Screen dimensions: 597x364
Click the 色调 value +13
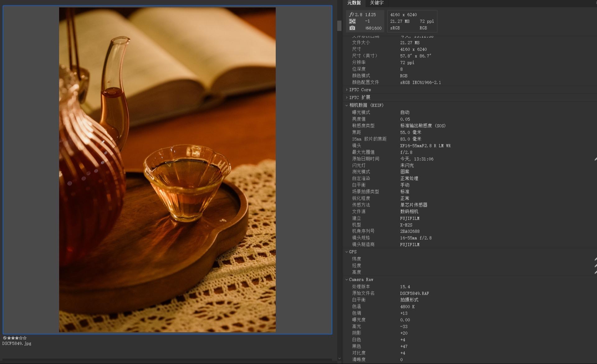[x=404, y=313]
